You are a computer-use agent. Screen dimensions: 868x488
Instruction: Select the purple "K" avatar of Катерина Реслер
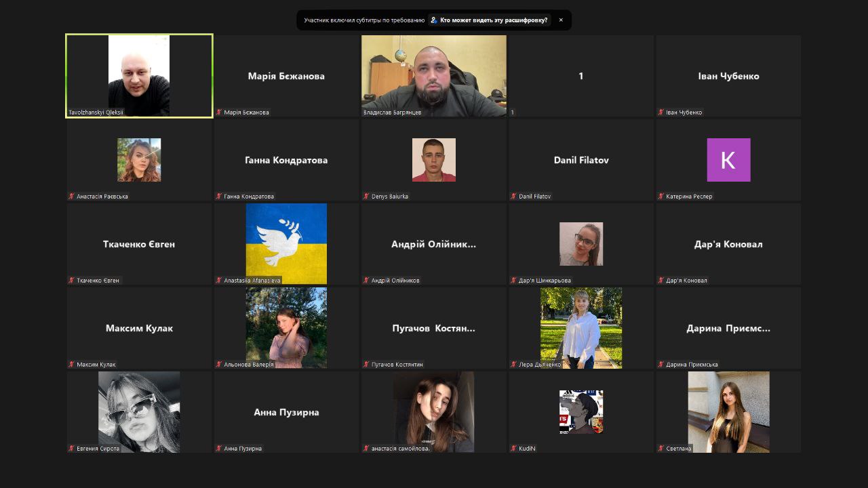[728, 160]
